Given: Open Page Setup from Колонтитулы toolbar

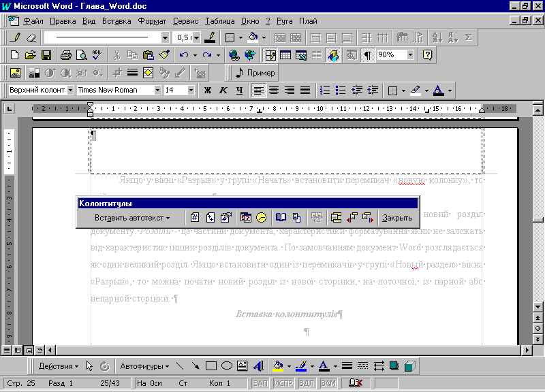Looking at the screenshot, I should 281,218.
